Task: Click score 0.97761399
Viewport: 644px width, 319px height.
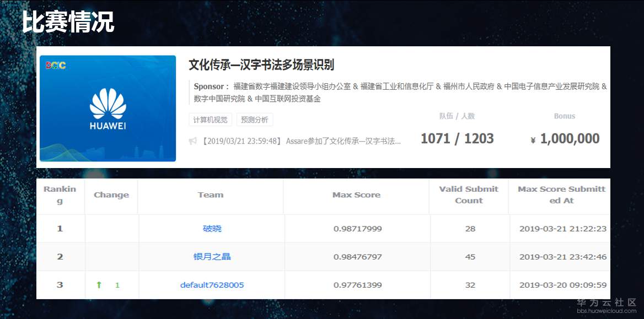Action: coord(358,285)
